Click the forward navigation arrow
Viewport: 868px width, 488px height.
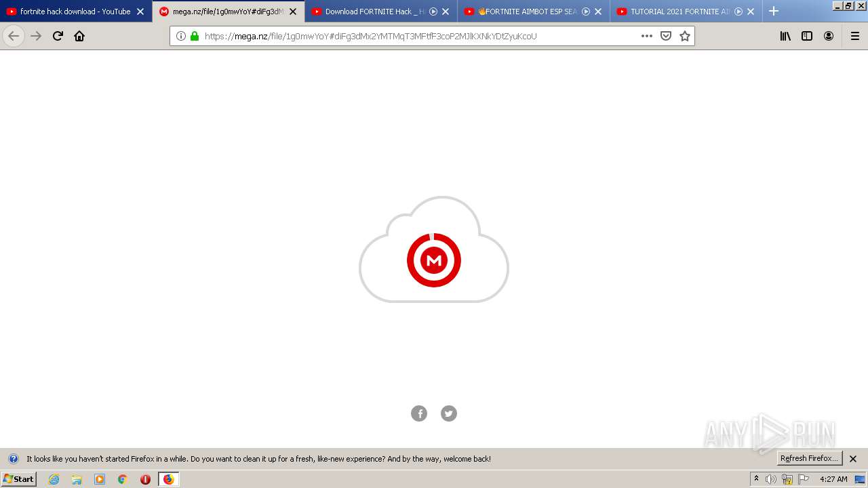(x=36, y=36)
